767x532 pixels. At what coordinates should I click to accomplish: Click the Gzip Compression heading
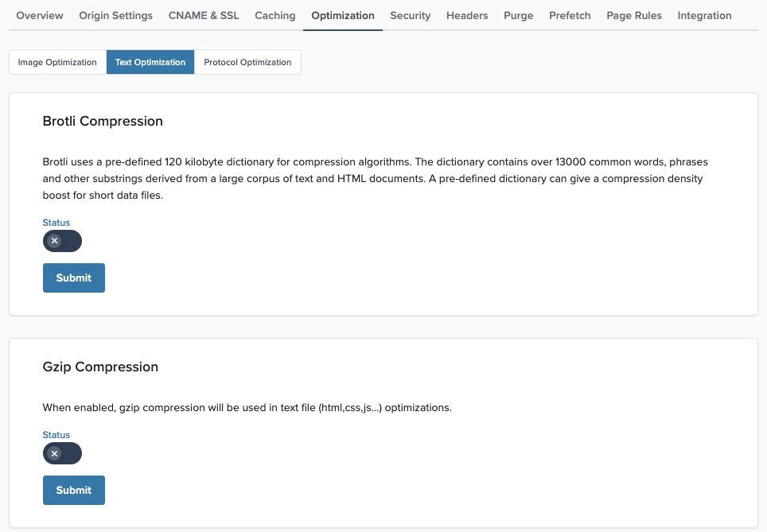(100, 367)
